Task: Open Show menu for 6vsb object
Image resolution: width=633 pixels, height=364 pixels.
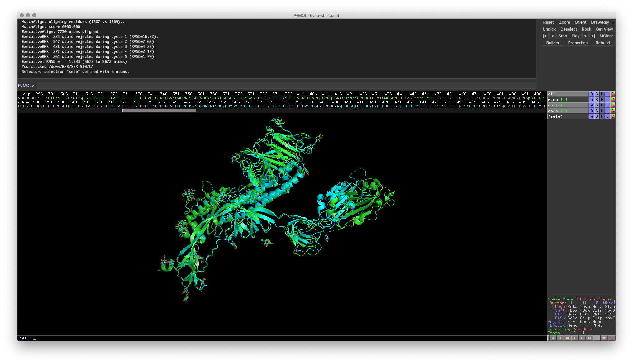Action: pos(597,100)
